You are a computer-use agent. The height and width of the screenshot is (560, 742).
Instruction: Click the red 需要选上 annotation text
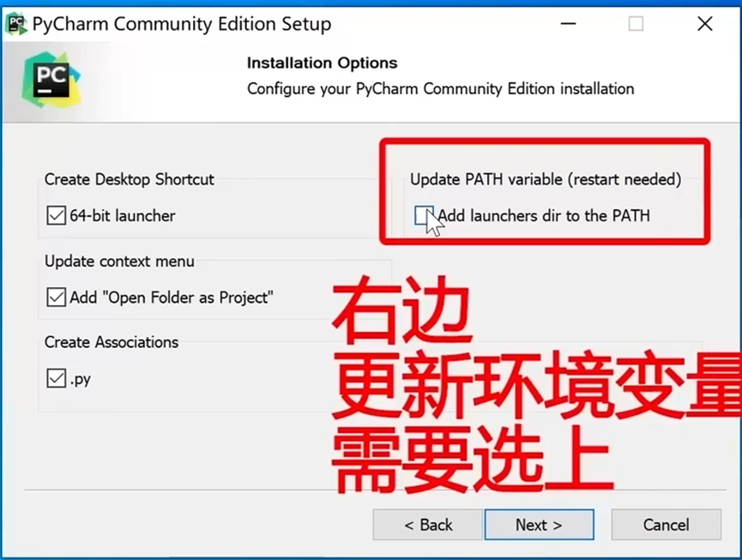pos(474,459)
